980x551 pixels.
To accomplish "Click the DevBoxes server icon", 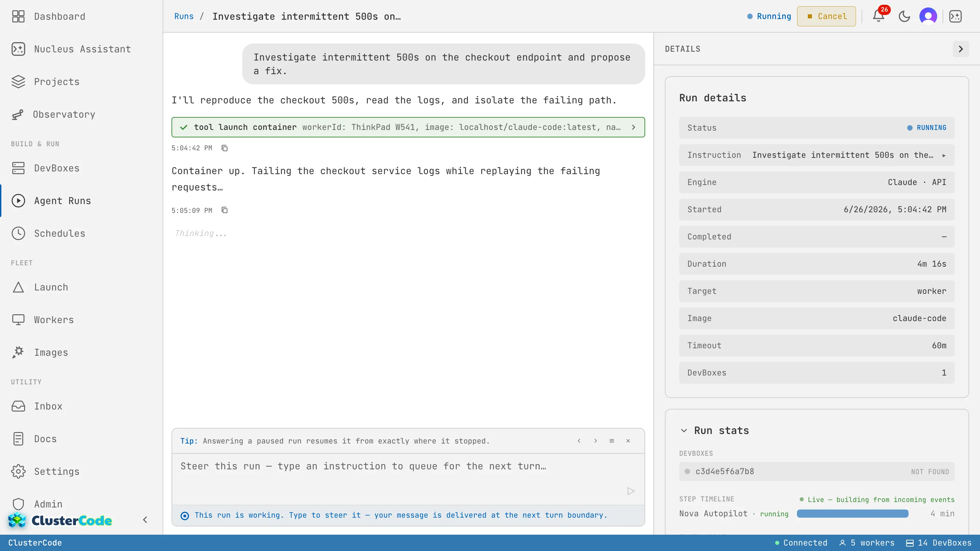I will pos(18,168).
